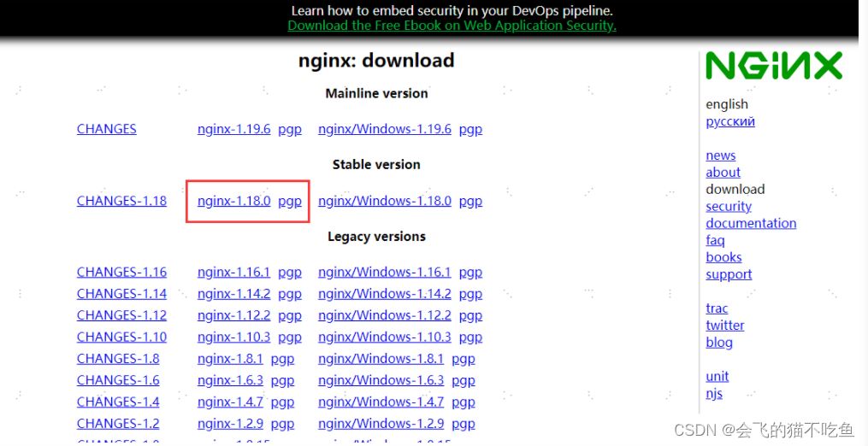The width and height of the screenshot is (868, 446).
Task: Download nginx-1.6.3
Action: click(x=230, y=380)
